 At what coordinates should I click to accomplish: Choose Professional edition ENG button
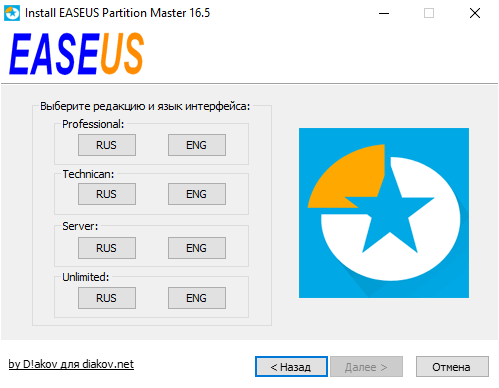tap(197, 145)
